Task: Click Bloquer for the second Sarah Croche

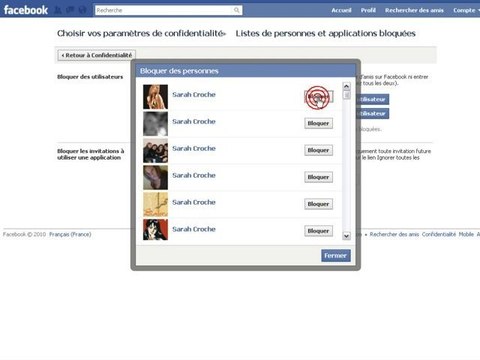Action: [318, 123]
